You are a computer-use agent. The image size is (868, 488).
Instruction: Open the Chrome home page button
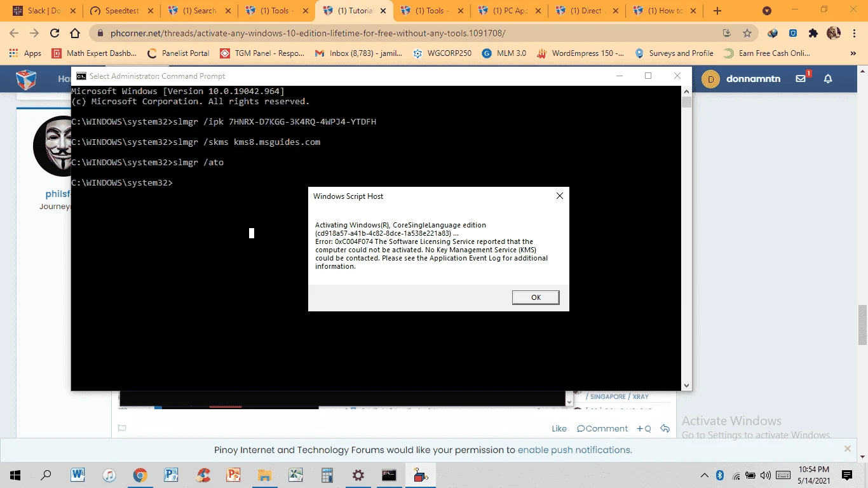pos(75,33)
